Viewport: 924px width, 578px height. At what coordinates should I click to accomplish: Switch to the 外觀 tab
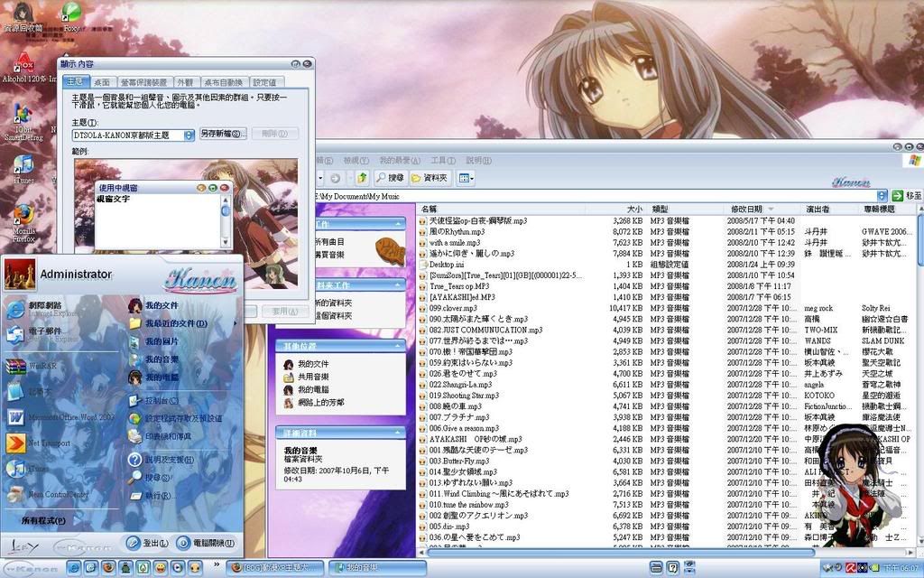click(185, 82)
